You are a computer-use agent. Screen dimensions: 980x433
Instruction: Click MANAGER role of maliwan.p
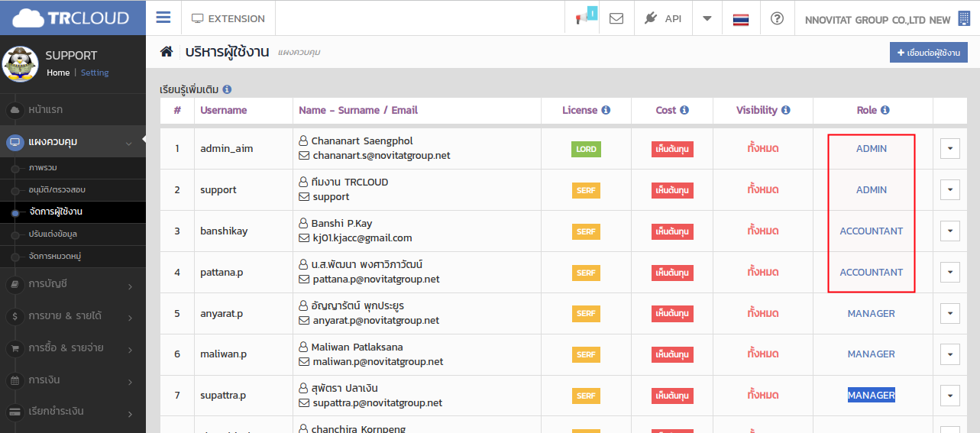click(x=872, y=354)
